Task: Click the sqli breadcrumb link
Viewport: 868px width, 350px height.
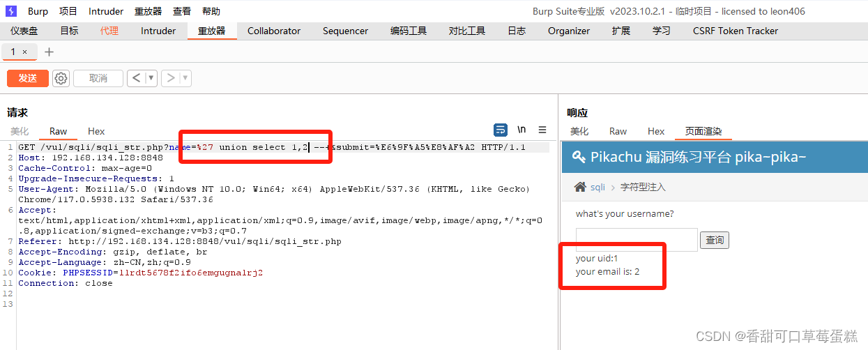Action: coord(598,187)
